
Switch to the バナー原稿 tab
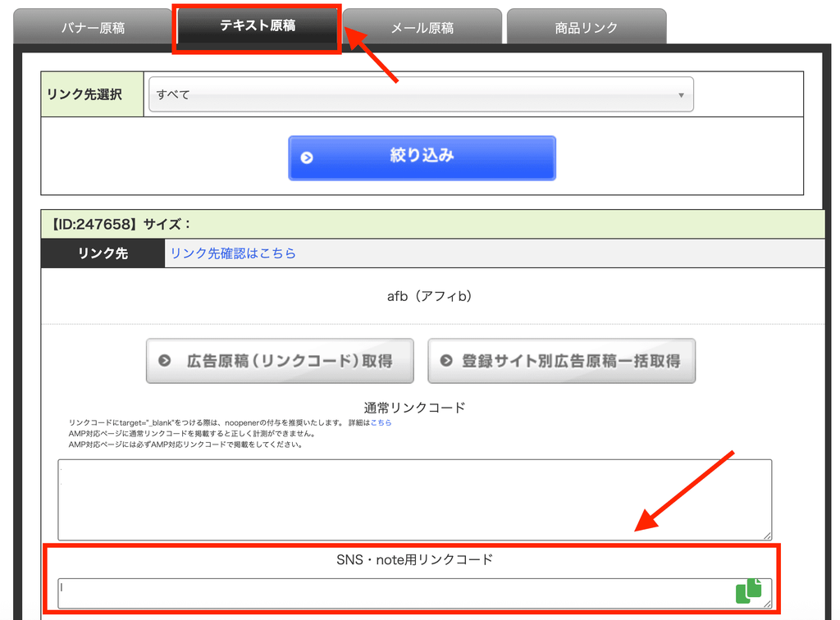point(93,27)
